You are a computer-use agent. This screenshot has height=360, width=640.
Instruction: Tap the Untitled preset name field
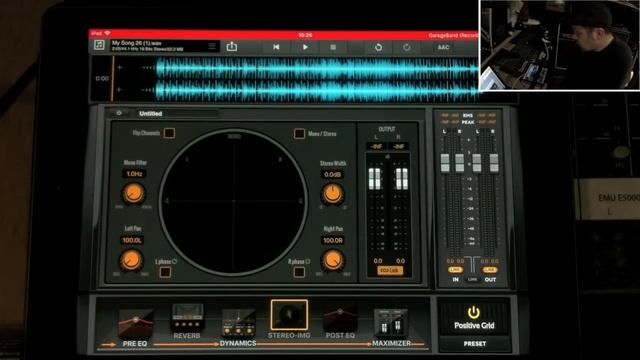point(178,113)
